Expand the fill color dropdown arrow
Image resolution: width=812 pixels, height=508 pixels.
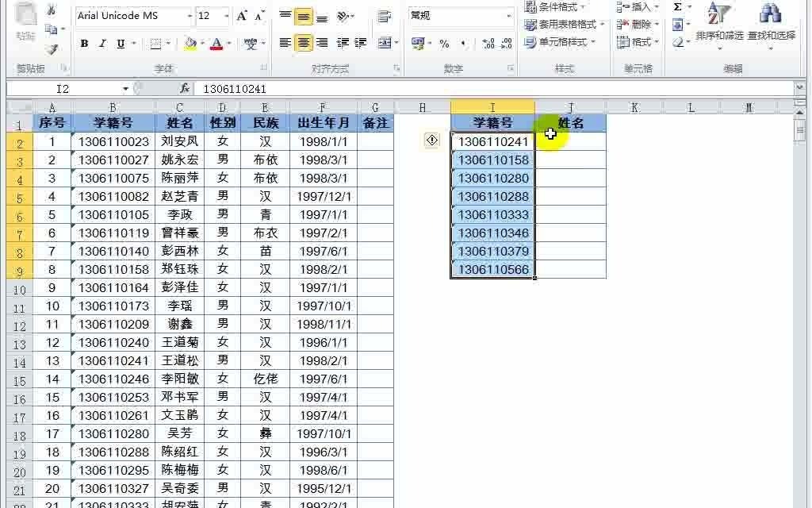tap(201, 43)
